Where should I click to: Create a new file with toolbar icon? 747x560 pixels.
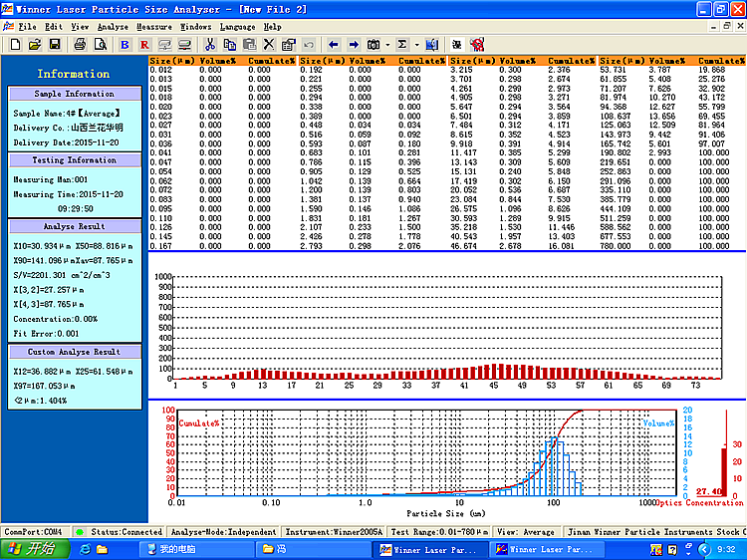15,45
